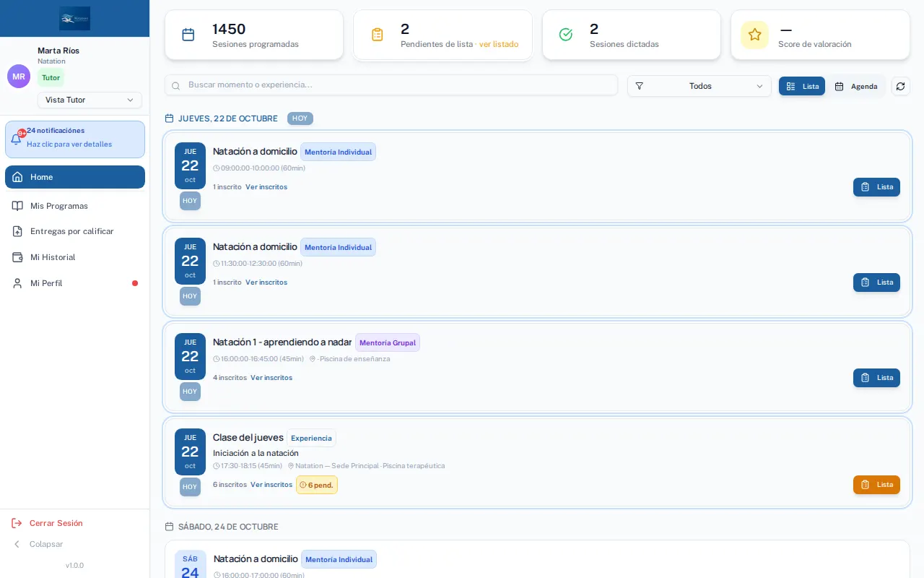Viewport: 924px width, 578px height.
Task: Click the calendar icon on Sesiones programadas
Action: click(x=188, y=35)
